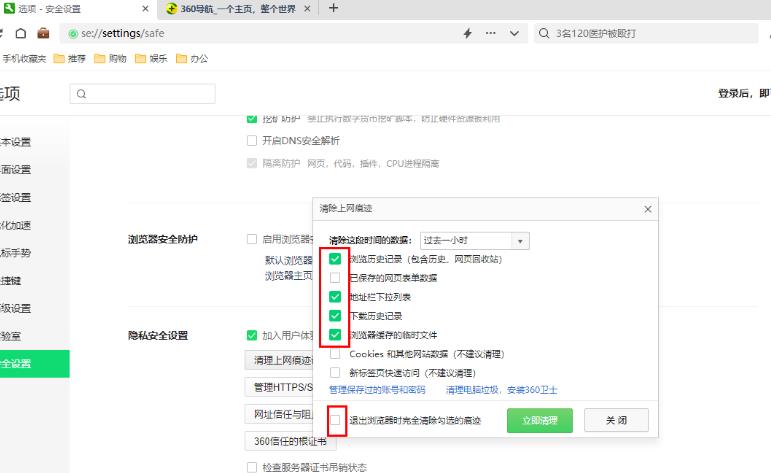
Task: Click 管理保存过的账号和密码 link
Action: click(377, 390)
